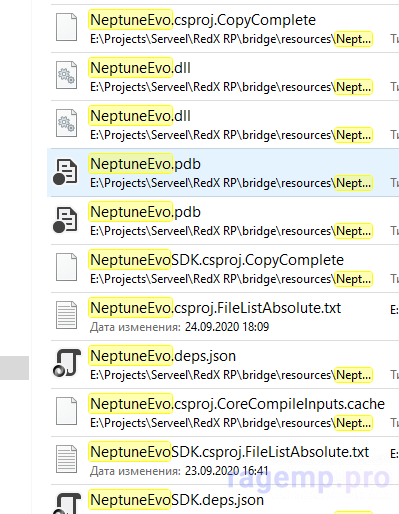Click the blank file icon beside NeptuneEvo.csproj.CoreCompileInputs.cache
This screenshot has height=514, width=399.
tap(66, 411)
